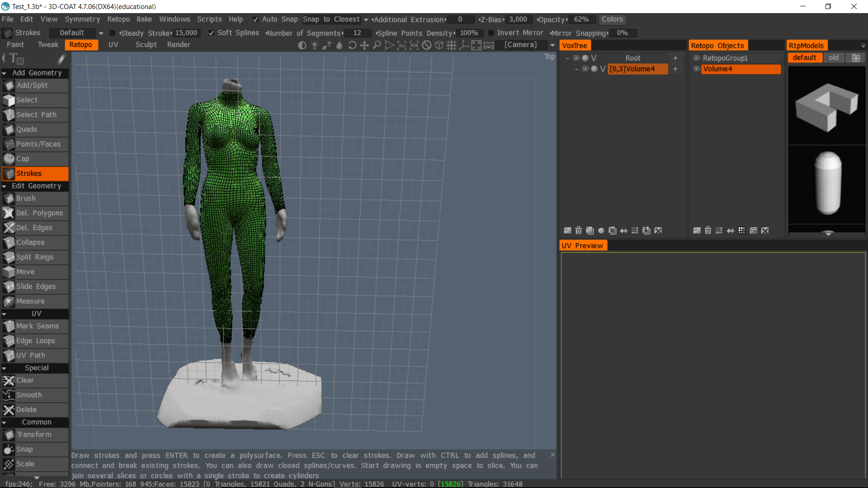The image size is (868, 488).
Task: Click the Opacity 62% slider field
Action: click(581, 19)
